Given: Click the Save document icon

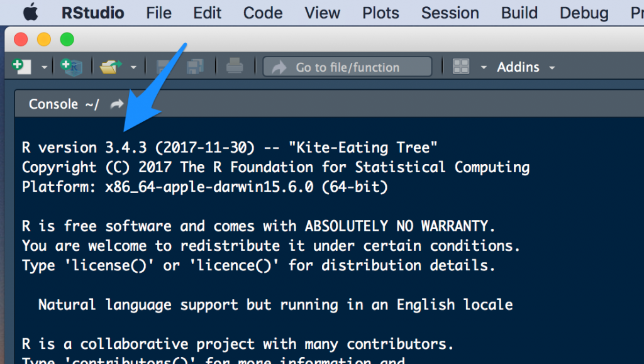Looking at the screenshot, I should point(163,67).
